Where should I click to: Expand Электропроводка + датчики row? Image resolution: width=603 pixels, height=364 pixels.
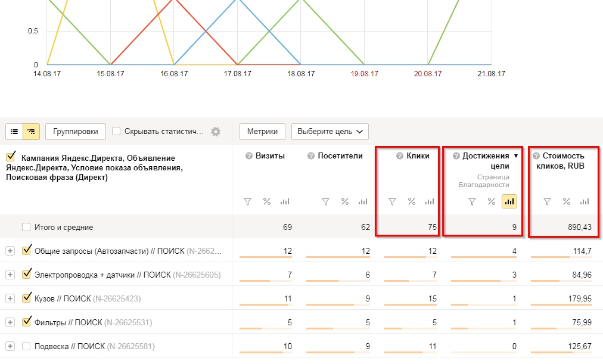(10, 275)
